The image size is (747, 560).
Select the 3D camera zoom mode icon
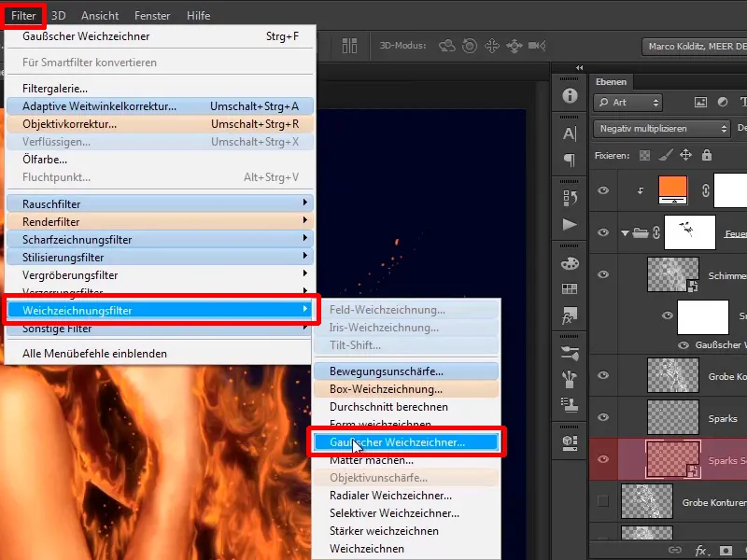(537, 46)
